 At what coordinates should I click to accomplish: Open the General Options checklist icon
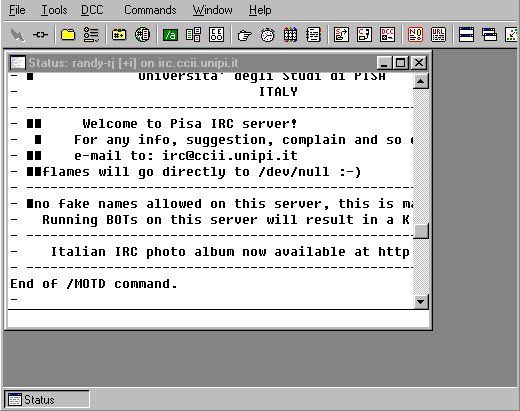point(91,35)
